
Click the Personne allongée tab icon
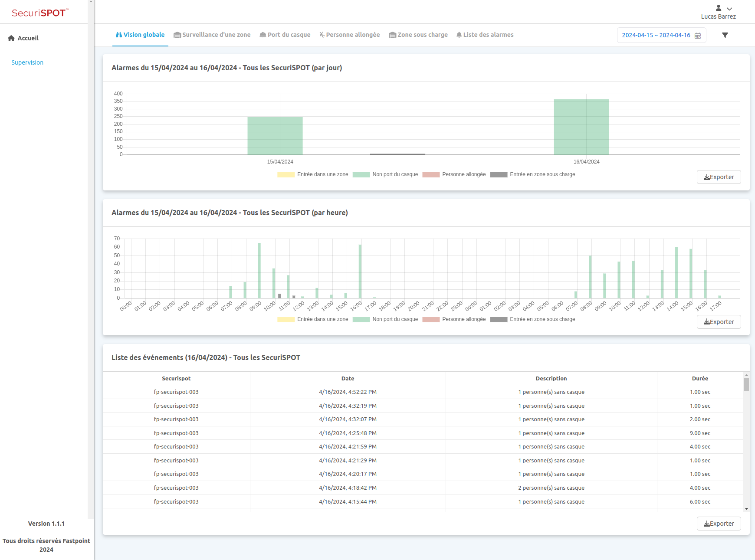pyautogui.click(x=322, y=35)
